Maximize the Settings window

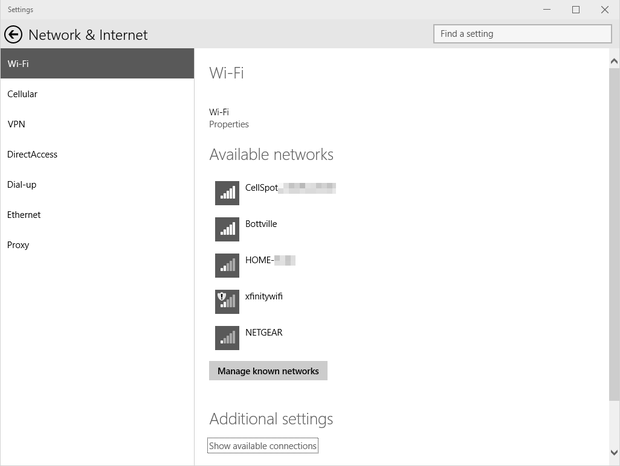576,9
